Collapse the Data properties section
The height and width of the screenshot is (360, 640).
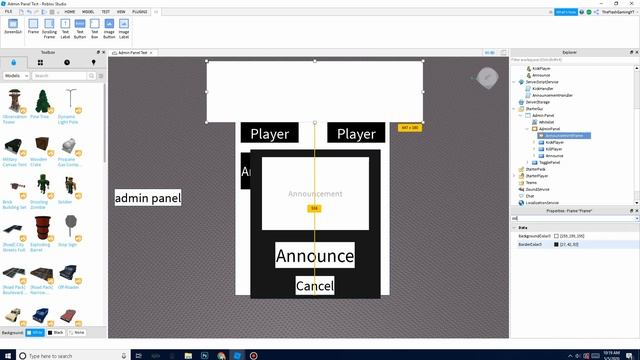(515, 228)
